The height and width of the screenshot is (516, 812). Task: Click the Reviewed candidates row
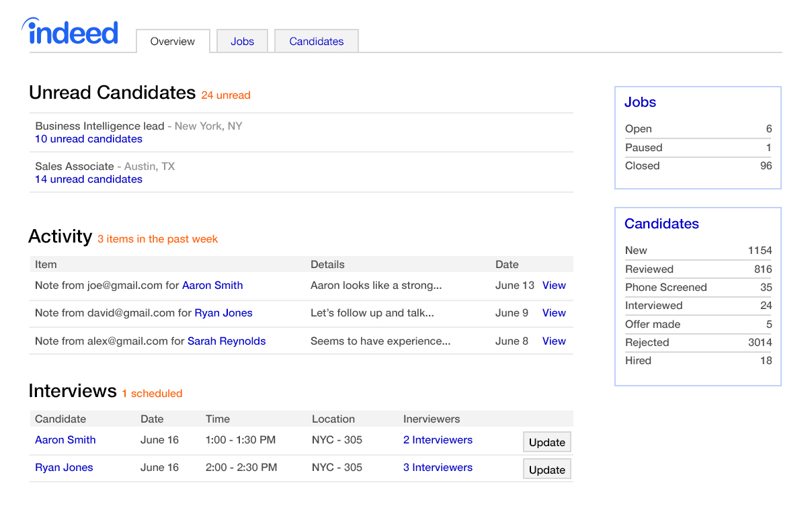point(698,269)
